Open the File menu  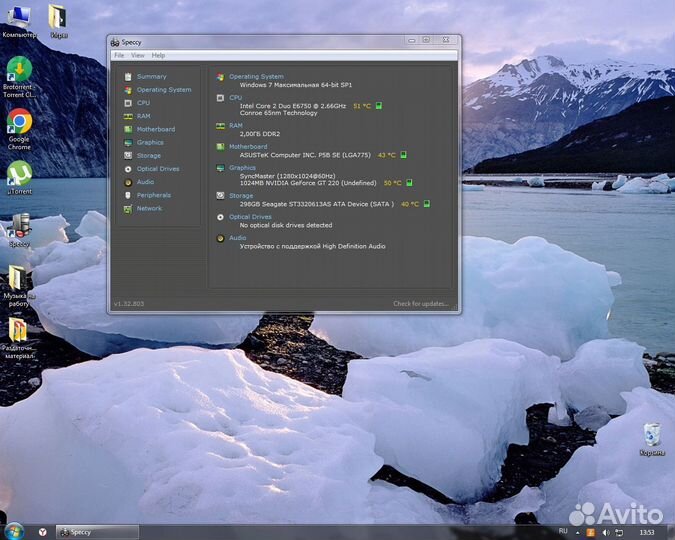pos(119,55)
